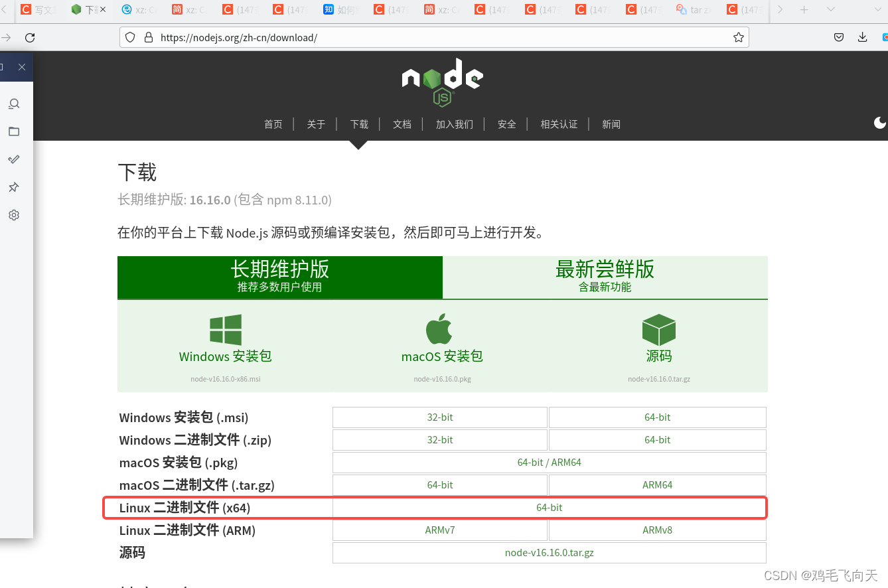888x588 pixels.
Task: Click the 下载 page heading
Action: (x=137, y=173)
